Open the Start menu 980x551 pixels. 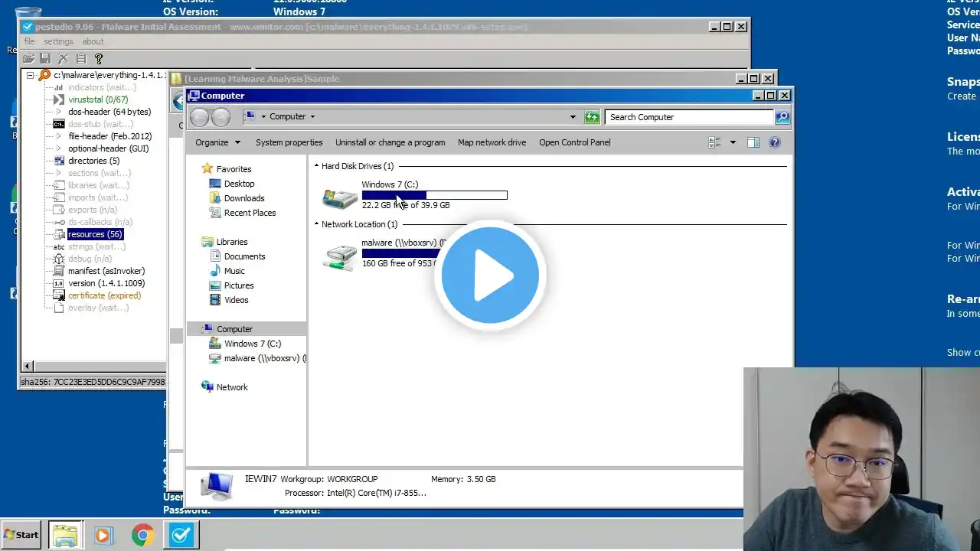21,535
